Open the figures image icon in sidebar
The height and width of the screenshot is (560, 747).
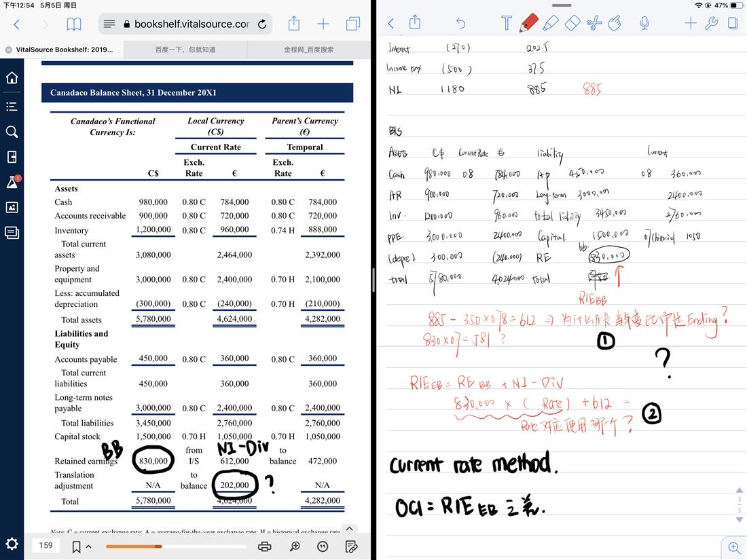(x=12, y=207)
